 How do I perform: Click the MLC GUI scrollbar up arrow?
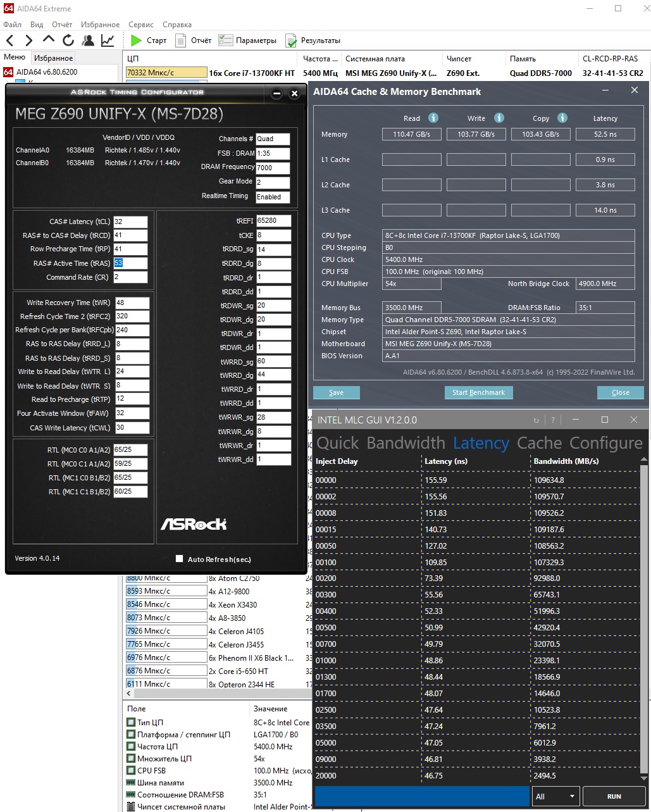point(645,459)
